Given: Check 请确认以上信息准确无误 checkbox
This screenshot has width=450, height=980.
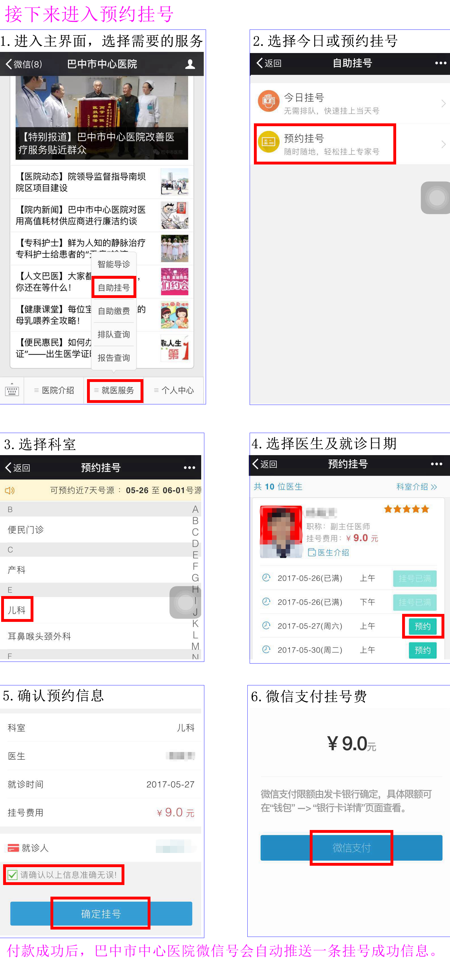Looking at the screenshot, I should pyautogui.click(x=12, y=875).
